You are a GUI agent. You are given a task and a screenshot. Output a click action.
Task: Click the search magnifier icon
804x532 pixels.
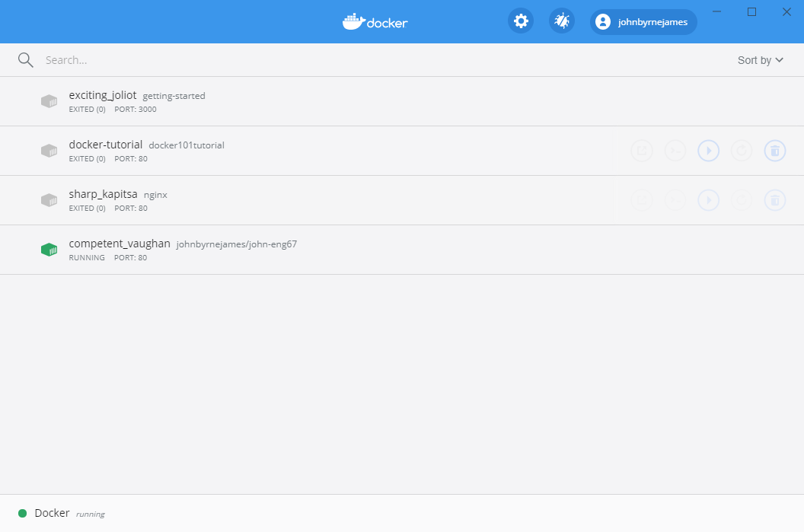coord(26,60)
